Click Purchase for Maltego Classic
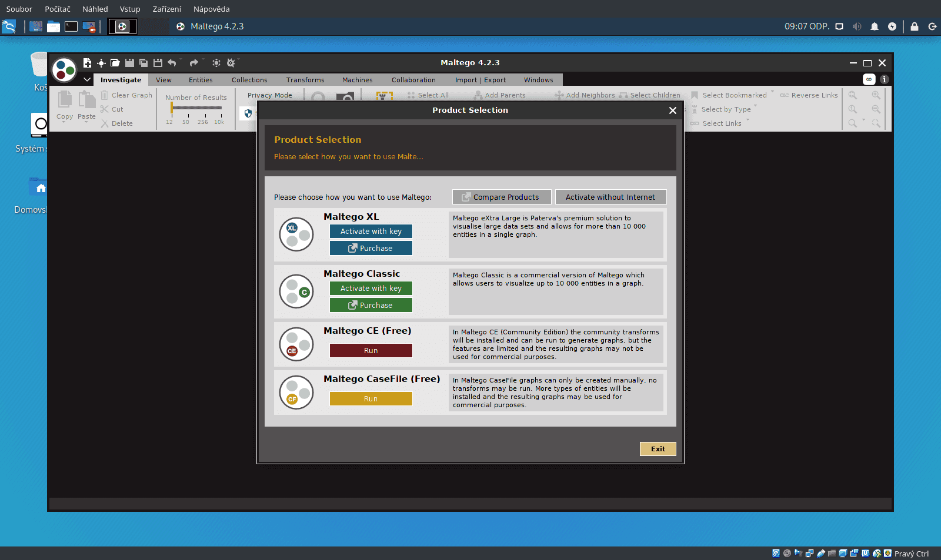Screen dimensions: 941x560 (371, 305)
